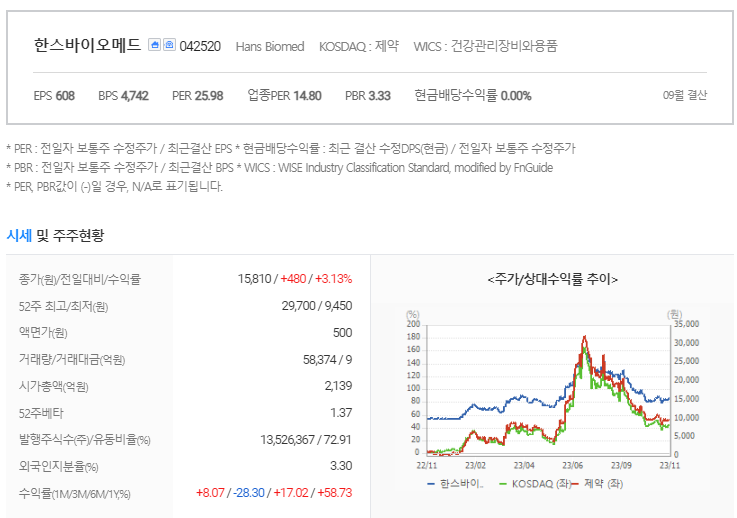Click the EPS 608 value
The height and width of the screenshot is (518, 737).
pyautogui.click(x=54, y=96)
